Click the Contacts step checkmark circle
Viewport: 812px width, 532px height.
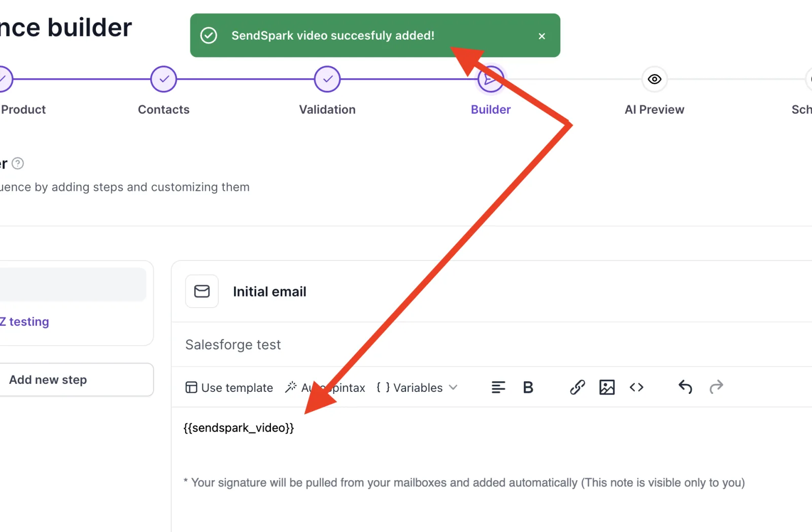(163, 79)
